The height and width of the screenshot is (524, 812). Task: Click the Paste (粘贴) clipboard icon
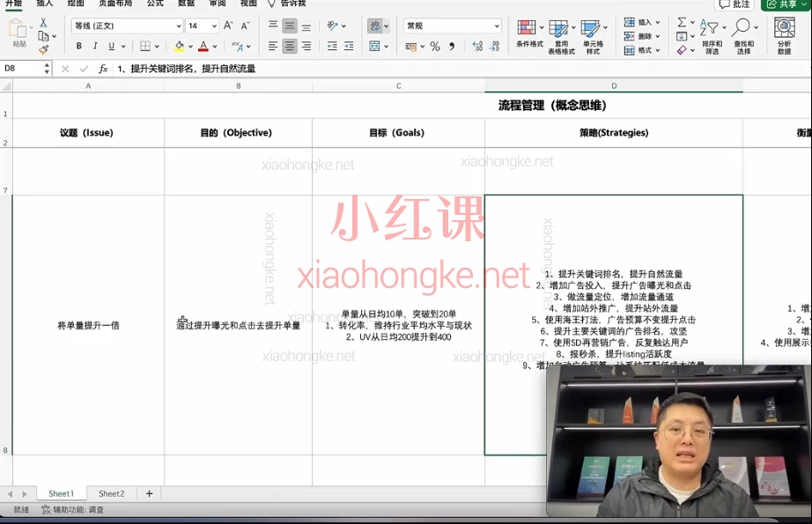(17, 30)
